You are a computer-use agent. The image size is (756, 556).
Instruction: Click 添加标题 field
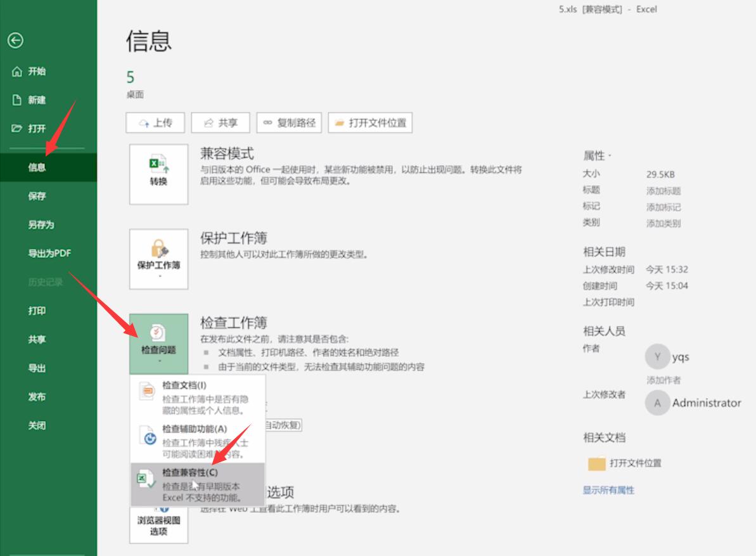click(x=663, y=191)
